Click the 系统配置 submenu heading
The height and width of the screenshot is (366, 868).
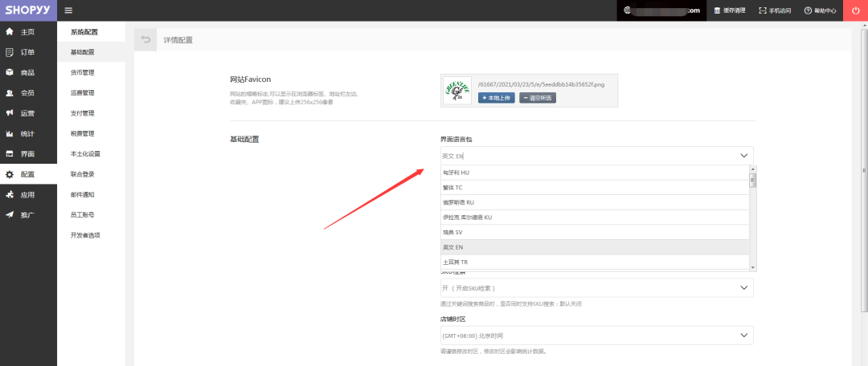point(84,32)
